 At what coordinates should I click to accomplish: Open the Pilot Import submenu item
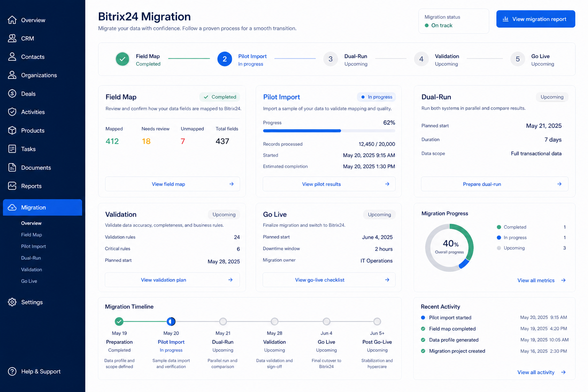[33, 246]
